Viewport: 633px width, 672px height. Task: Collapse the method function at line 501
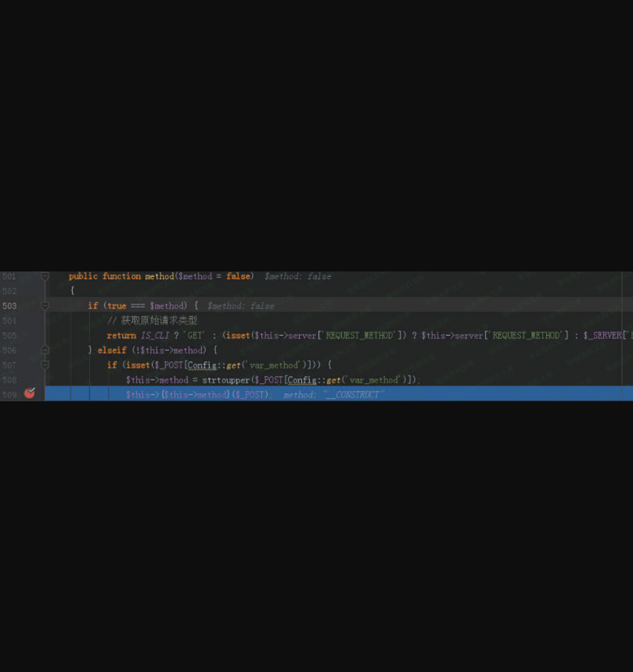coord(45,276)
